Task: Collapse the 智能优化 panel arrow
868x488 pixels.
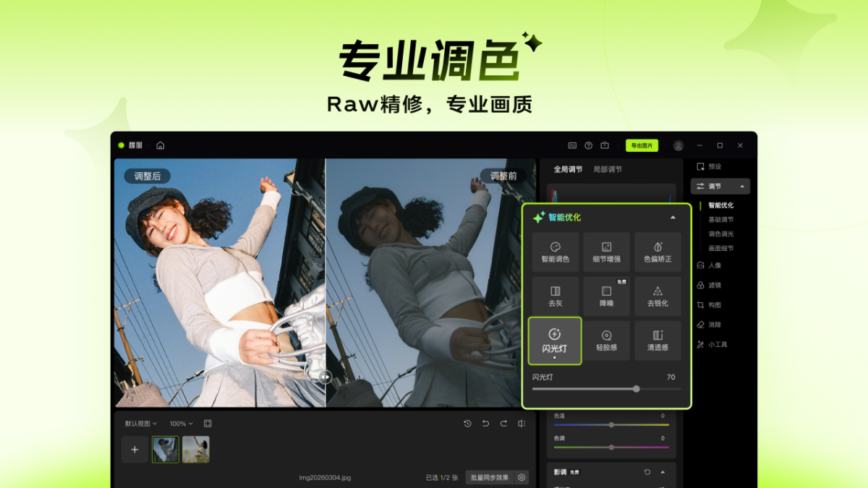Action: 673,217
